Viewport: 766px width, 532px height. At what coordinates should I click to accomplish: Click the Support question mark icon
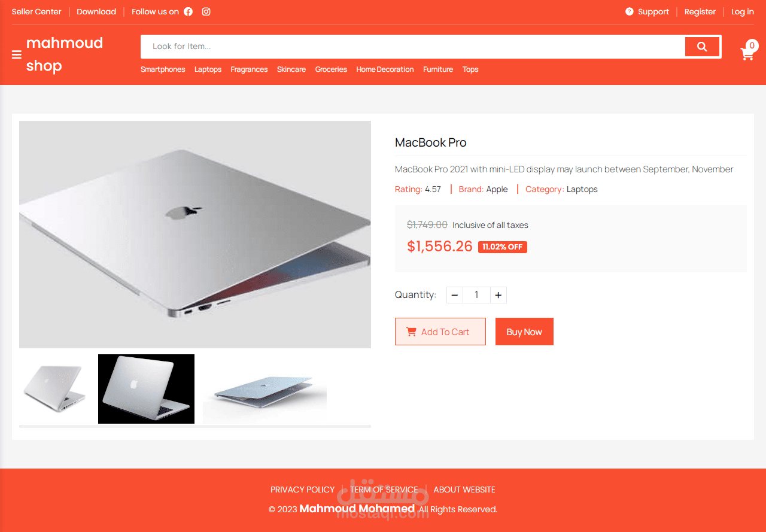click(629, 11)
